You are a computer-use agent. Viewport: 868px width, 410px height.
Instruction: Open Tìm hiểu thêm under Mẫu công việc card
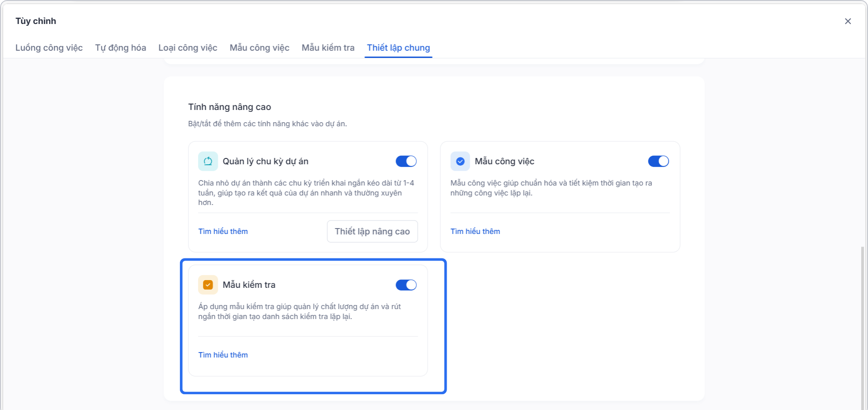pos(475,231)
